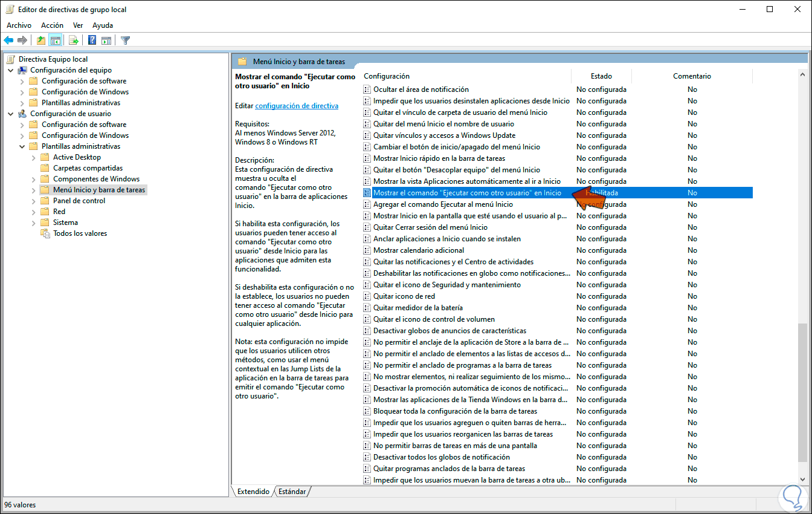Click the folder icon next to Carpetas compartidas

[x=45, y=168]
